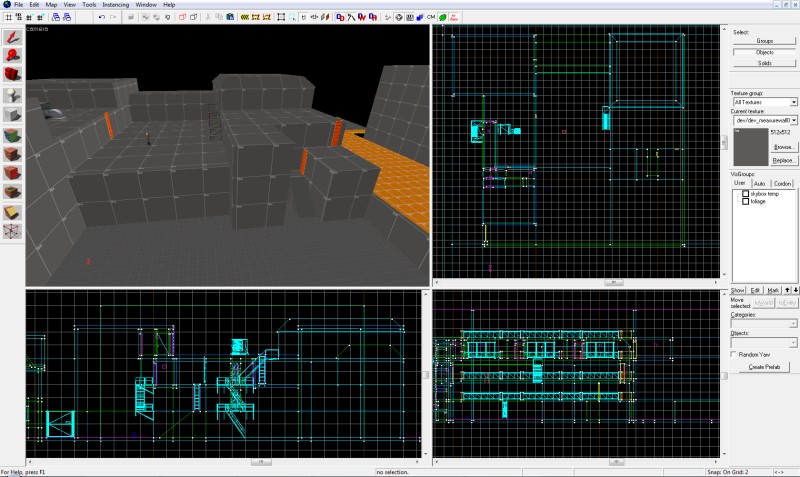Select the Block creation tool

[x=12, y=115]
